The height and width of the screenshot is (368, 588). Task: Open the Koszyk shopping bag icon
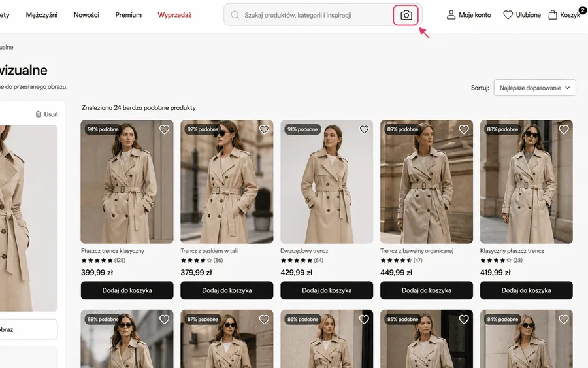click(x=552, y=15)
